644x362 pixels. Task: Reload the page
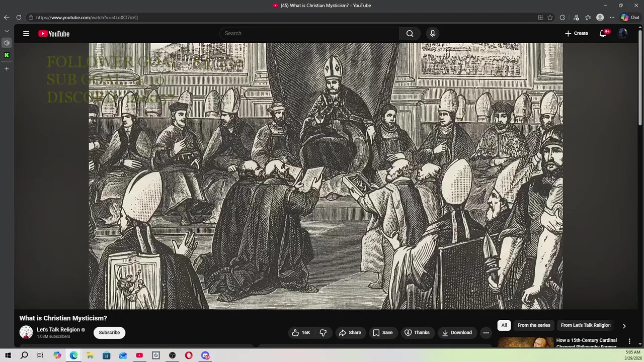coord(19,18)
